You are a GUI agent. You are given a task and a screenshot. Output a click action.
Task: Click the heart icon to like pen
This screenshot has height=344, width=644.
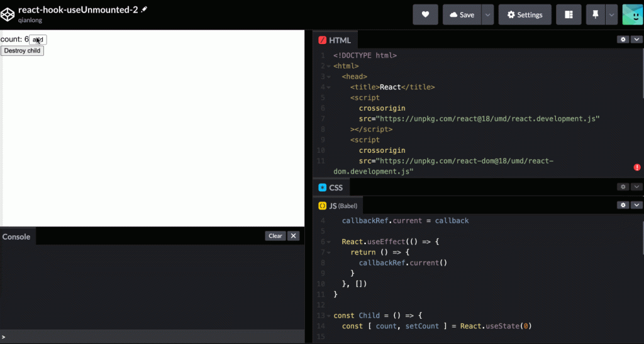pyautogui.click(x=425, y=14)
